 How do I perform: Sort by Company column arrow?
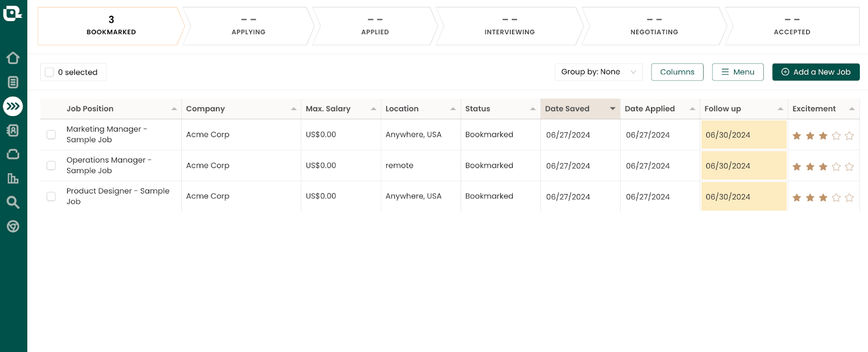point(293,109)
